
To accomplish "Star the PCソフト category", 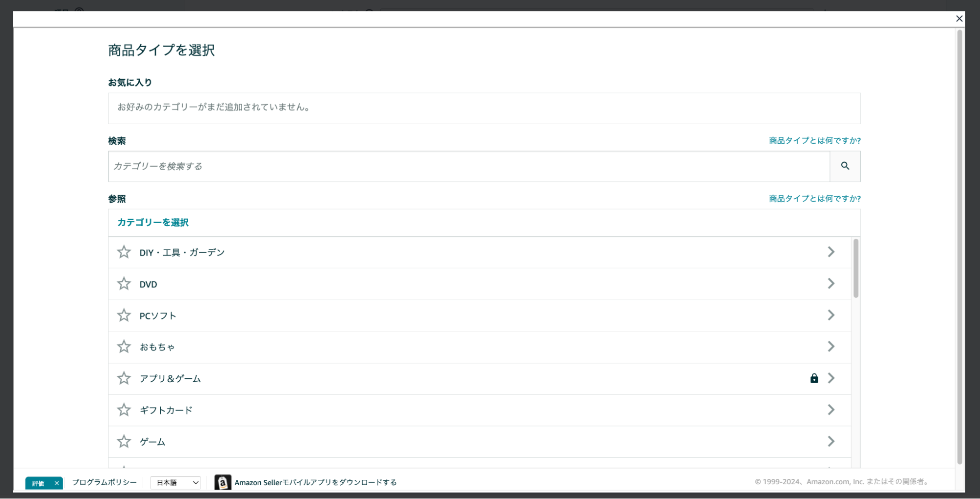I will pos(124,315).
